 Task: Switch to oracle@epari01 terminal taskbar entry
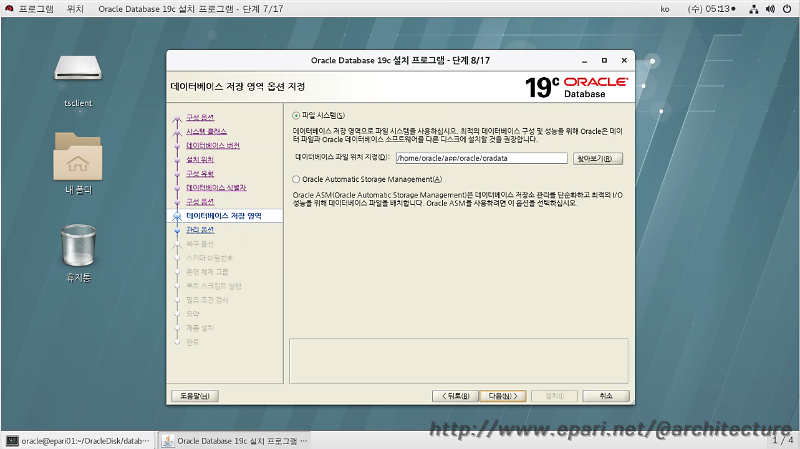point(79,440)
